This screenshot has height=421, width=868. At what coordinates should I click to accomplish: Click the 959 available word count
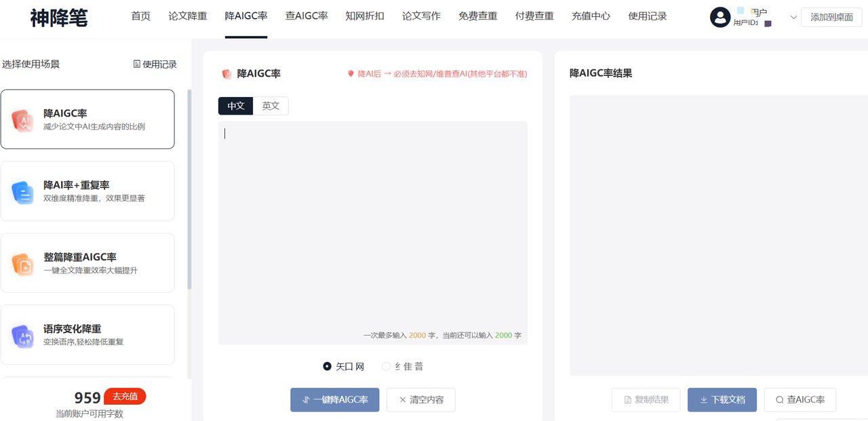pyautogui.click(x=87, y=398)
